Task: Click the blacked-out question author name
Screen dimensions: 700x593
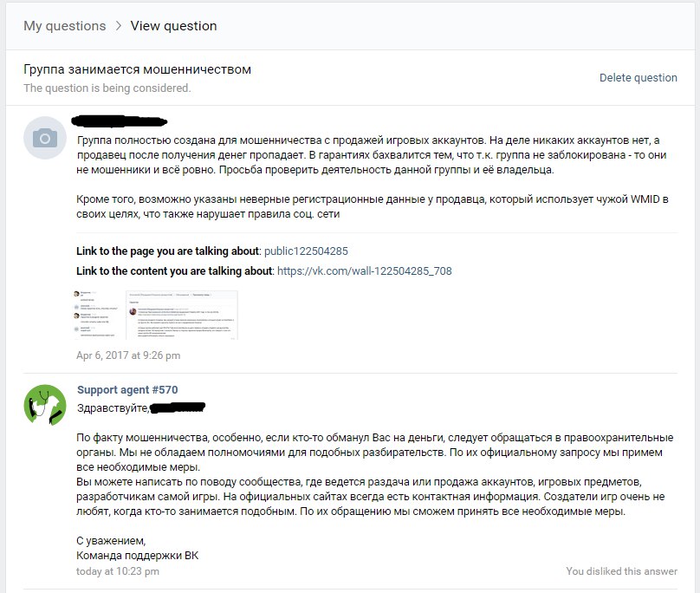Action: pos(120,121)
